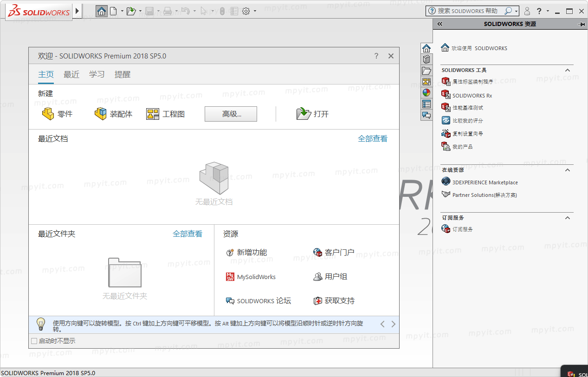Open the Options gear icon in top toolbar
Screen dimensions: 588x377
(x=246, y=11)
